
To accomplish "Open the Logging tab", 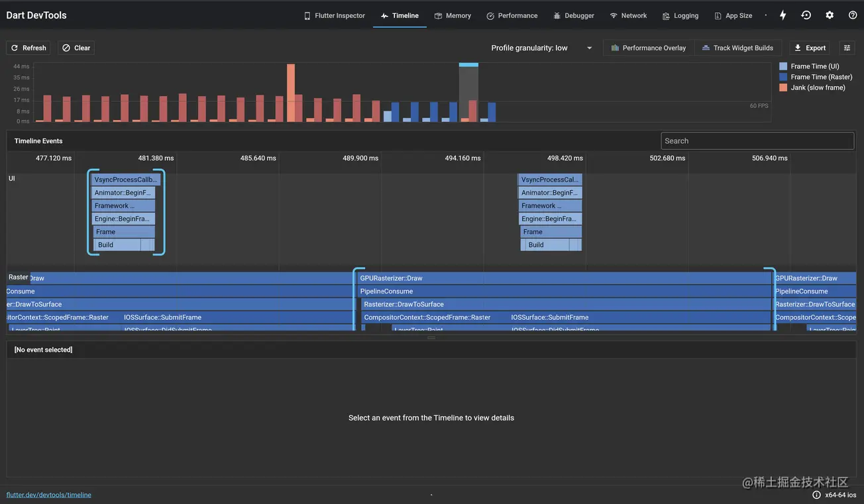I will [x=680, y=15].
